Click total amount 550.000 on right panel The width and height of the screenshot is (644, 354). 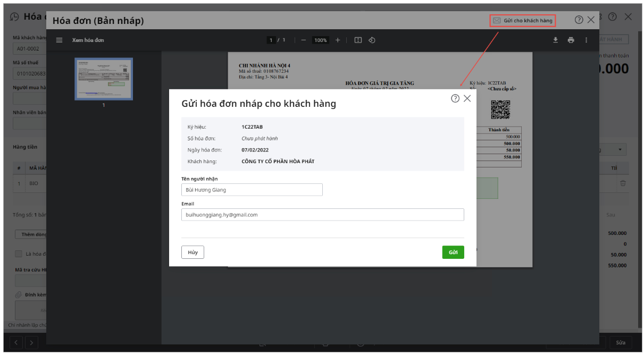click(x=617, y=265)
